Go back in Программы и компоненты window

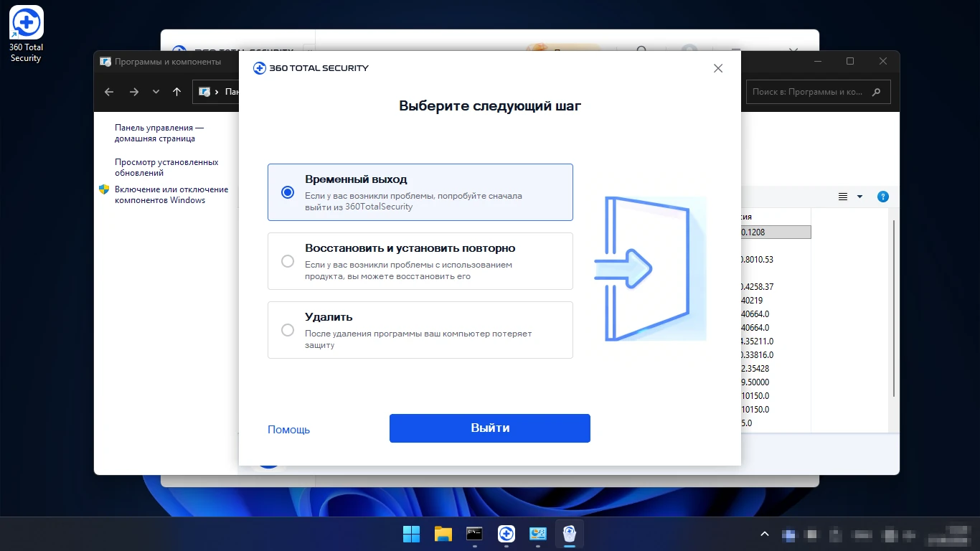point(109,92)
